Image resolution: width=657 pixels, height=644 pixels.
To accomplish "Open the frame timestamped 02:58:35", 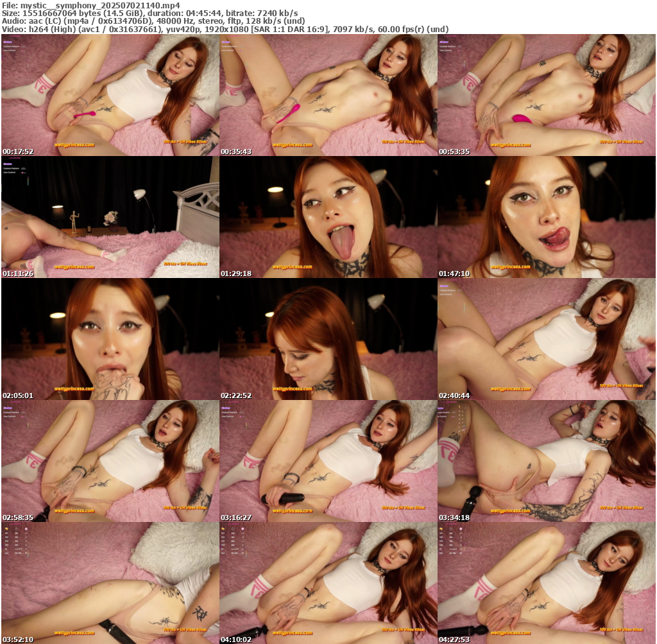I will click(110, 461).
